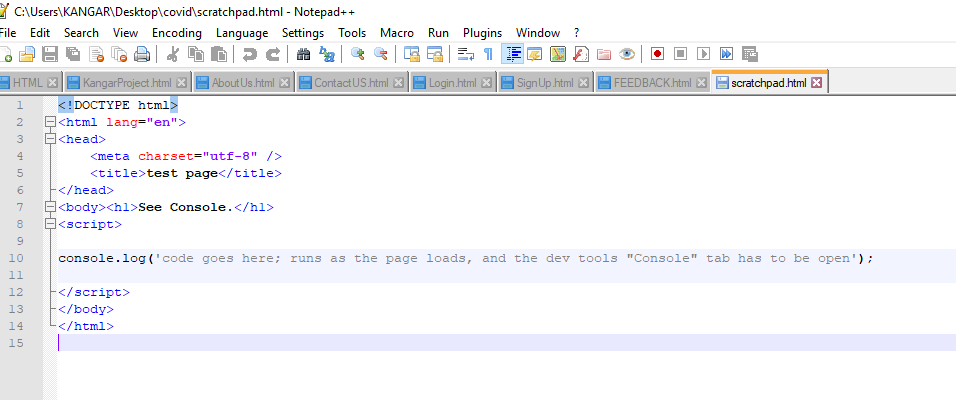Toggle show all characters pilcrow icon
Image resolution: width=956 pixels, height=400 pixels.
488,54
